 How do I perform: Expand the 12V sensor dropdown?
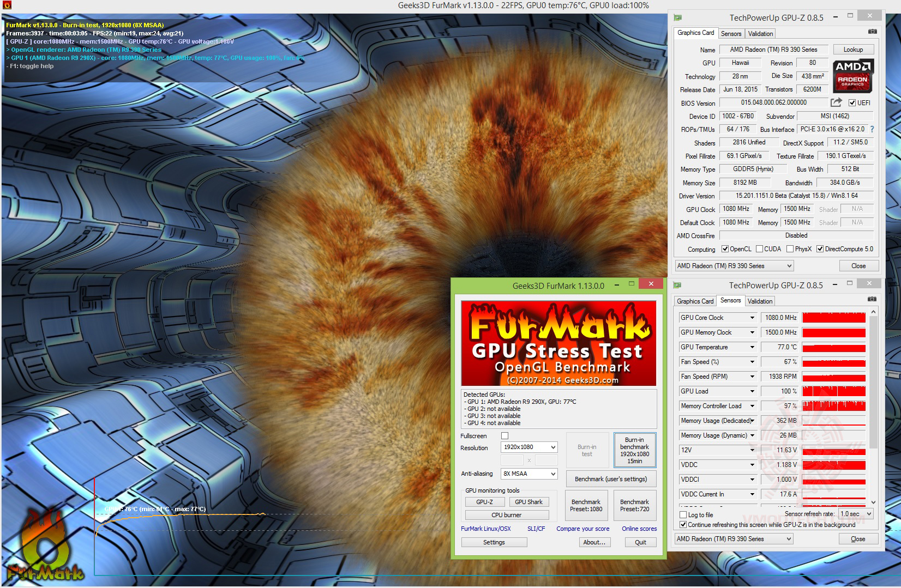coord(752,450)
